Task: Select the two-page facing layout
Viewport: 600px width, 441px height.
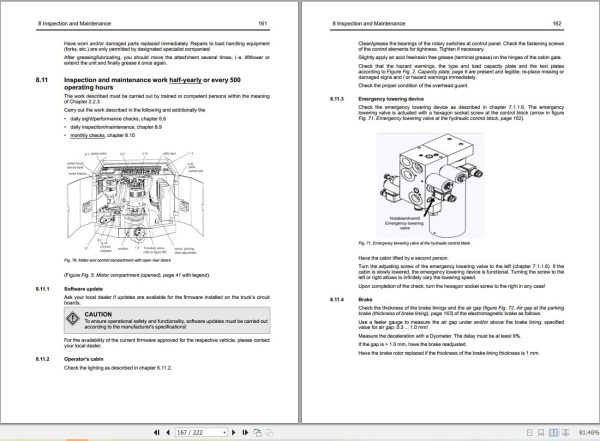Action: [x=553, y=433]
